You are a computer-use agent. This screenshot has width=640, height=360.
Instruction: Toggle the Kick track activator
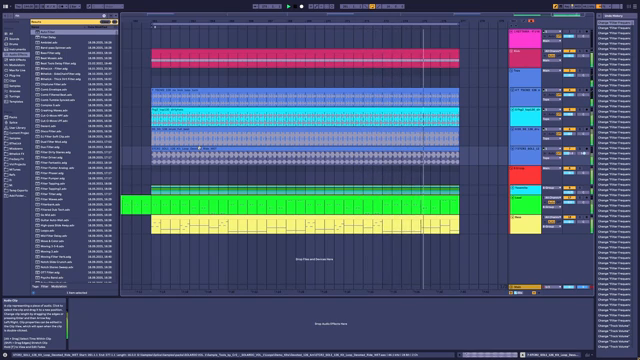coord(569,51)
